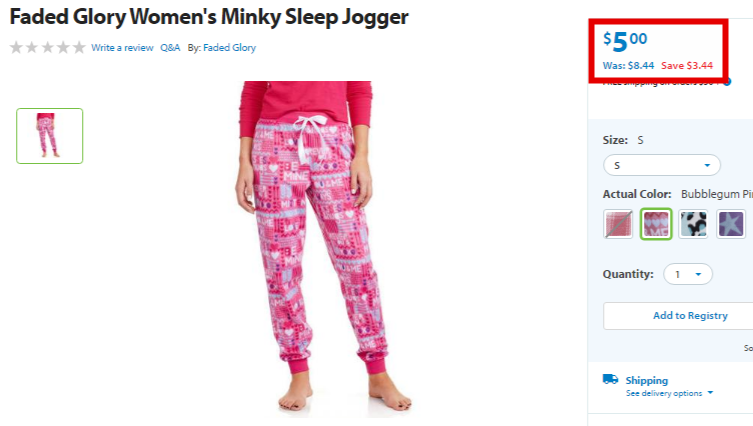This screenshot has height=426, width=753.
Task: Click the free shipping info icon
Action: [x=728, y=82]
